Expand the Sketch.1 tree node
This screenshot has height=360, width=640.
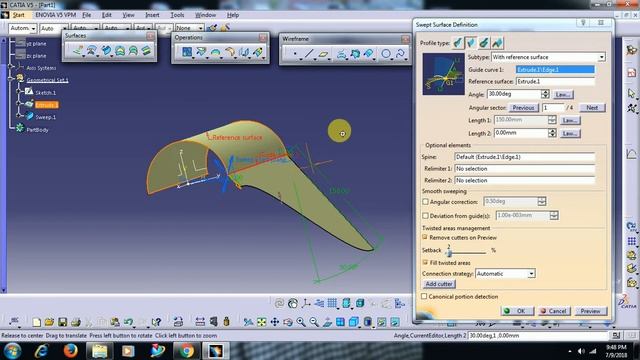point(18,91)
